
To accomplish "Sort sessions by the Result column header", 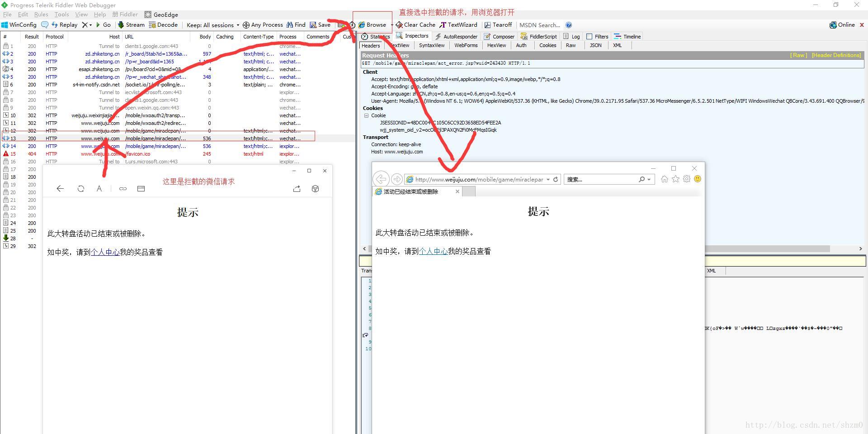I will coord(32,37).
